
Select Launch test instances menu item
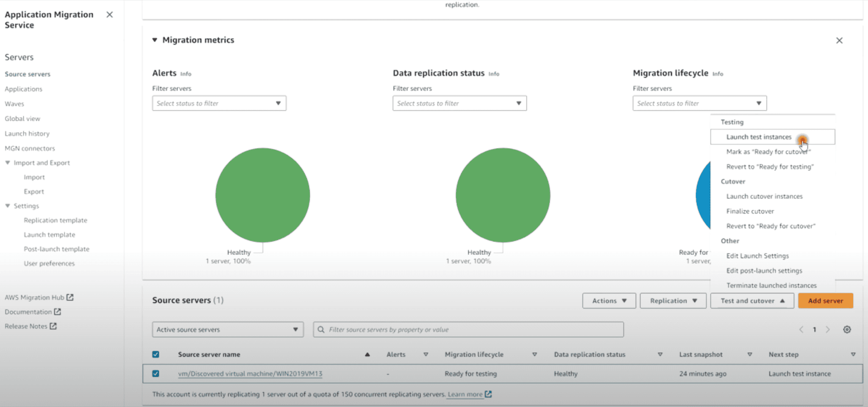(x=773, y=137)
